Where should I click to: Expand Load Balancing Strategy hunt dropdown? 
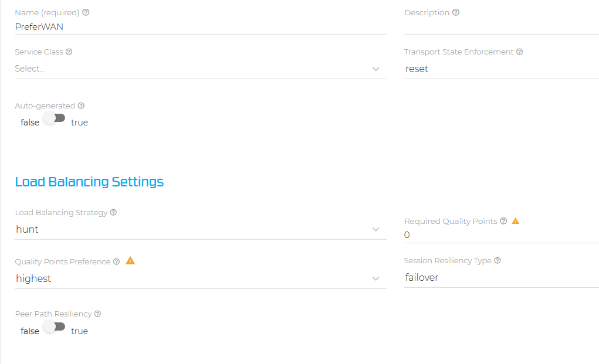click(x=201, y=229)
